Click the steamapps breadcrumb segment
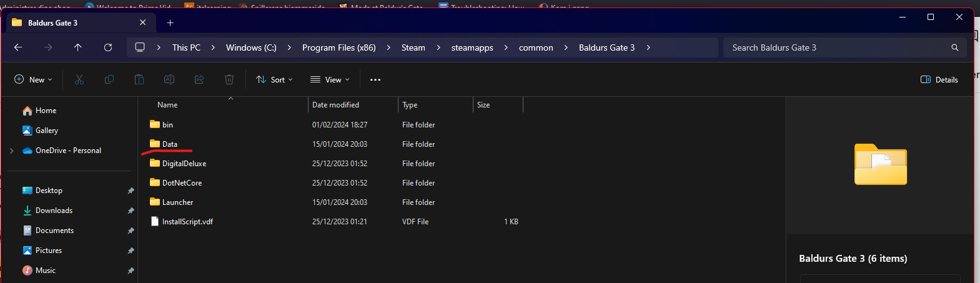The image size is (980, 283). pyautogui.click(x=472, y=47)
